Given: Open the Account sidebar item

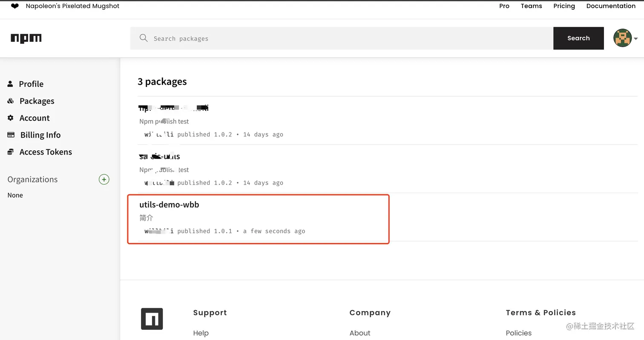Looking at the screenshot, I should (x=34, y=118).
